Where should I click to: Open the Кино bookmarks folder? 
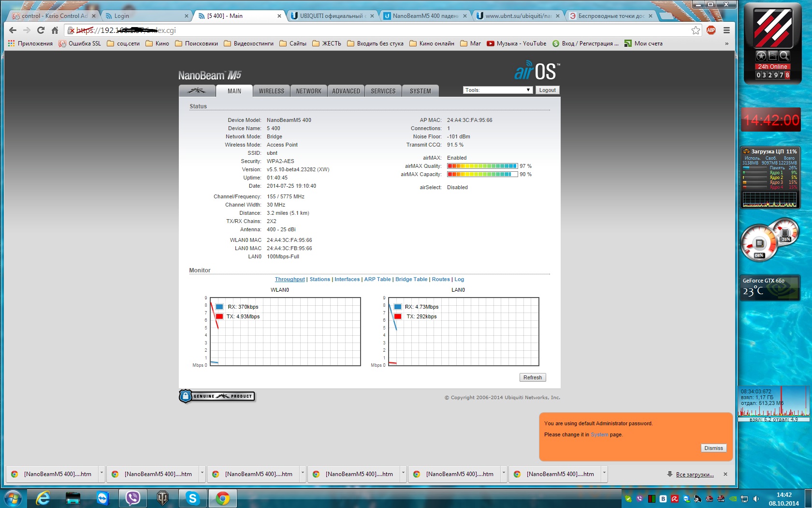point(158,44)
